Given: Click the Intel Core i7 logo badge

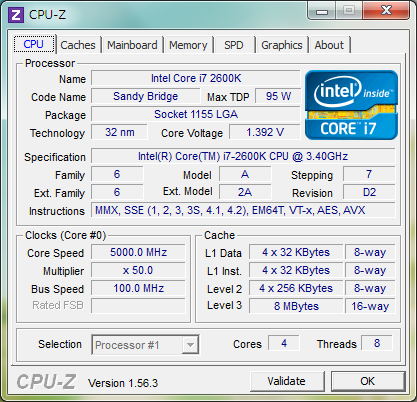Looking at the screenshot, I should pyautogui.click(x=351, y=105).
